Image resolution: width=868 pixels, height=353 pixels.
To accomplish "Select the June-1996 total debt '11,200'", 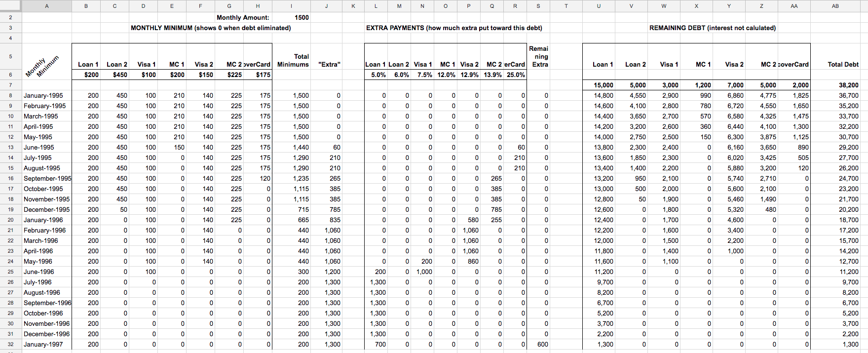I will tap(835, 272).
